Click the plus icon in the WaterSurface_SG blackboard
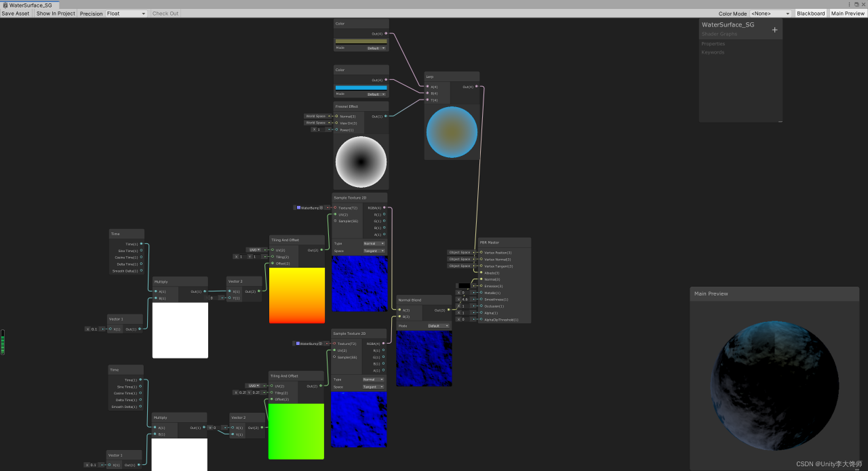Screen dimensions: 868x471 (774, 30)
